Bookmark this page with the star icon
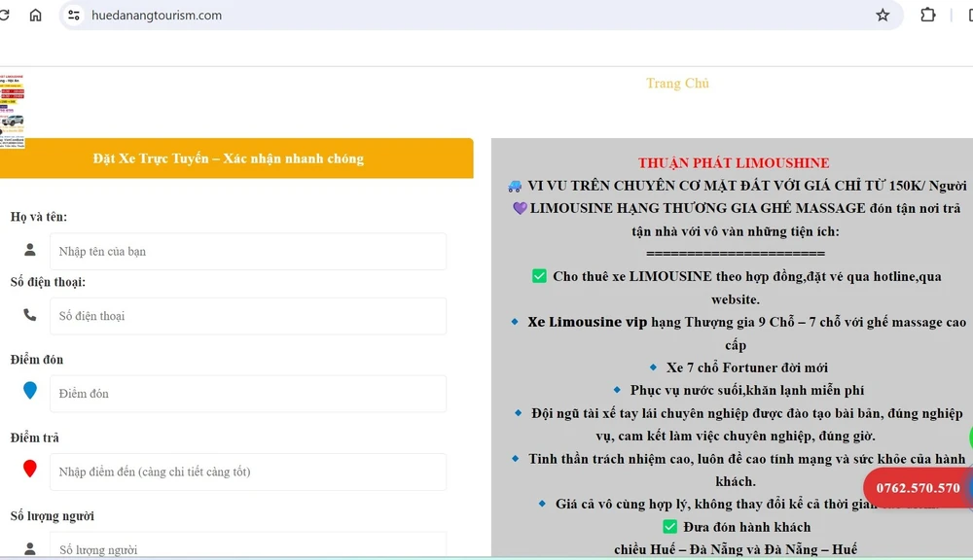973x560 pixels. 883,16
